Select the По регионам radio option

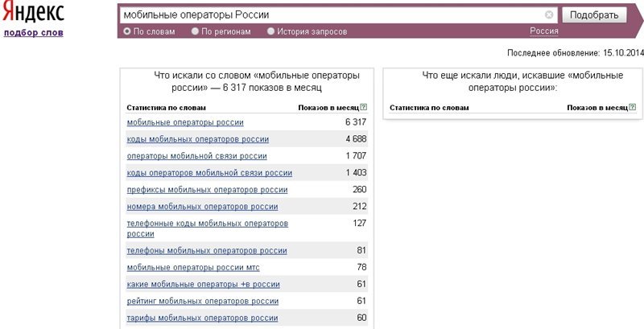click(x=196, y=31)
